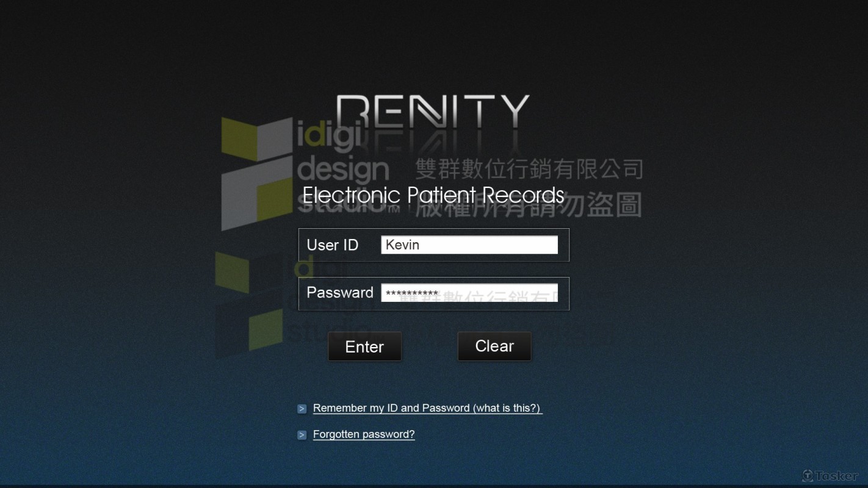Click the faded lower idigi cube logo
This screenshot has height=488, width=868.
[249, 304]
